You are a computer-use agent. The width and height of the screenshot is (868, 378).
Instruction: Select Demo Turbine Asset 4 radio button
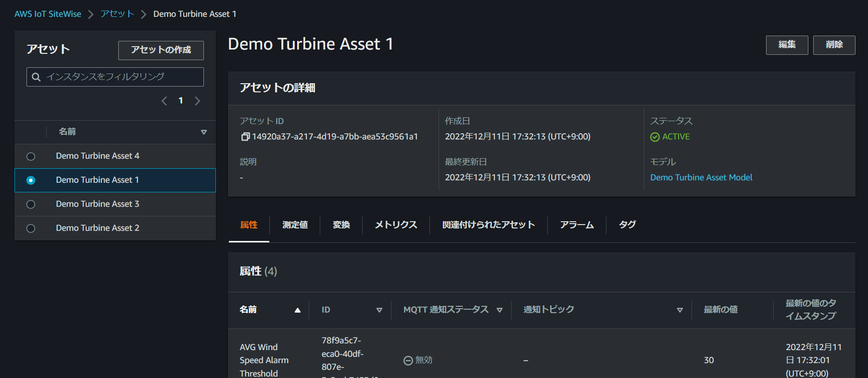pyautogui.click(x=31, y=156)
